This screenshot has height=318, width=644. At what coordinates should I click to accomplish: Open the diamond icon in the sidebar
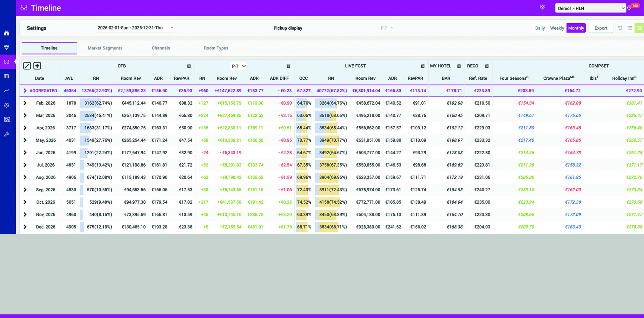7,47
